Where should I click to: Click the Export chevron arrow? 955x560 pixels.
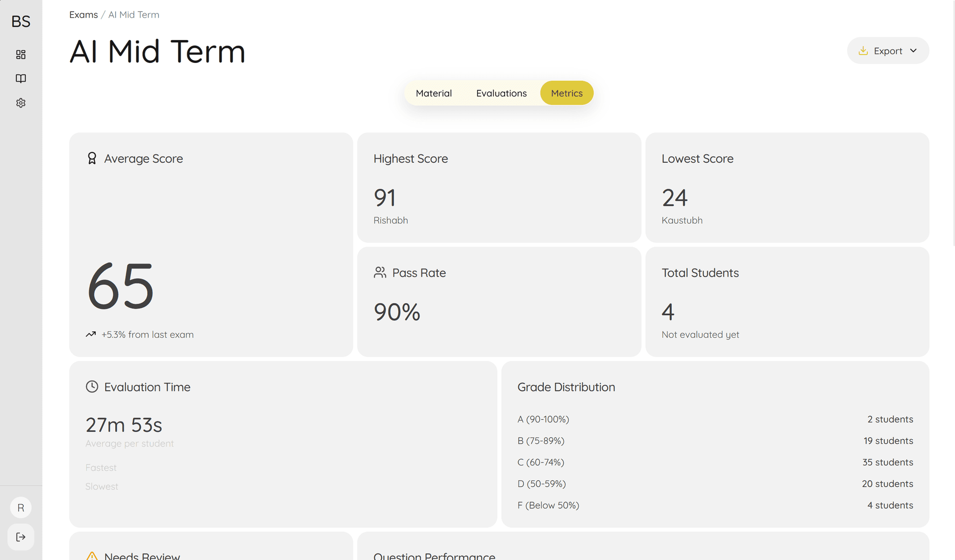pyautogui.click(x=913, y=50)
